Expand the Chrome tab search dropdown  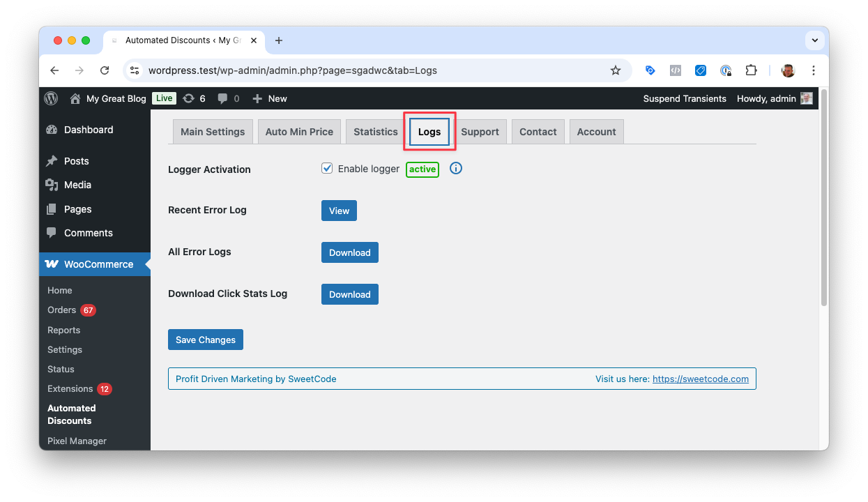(814, 40)
